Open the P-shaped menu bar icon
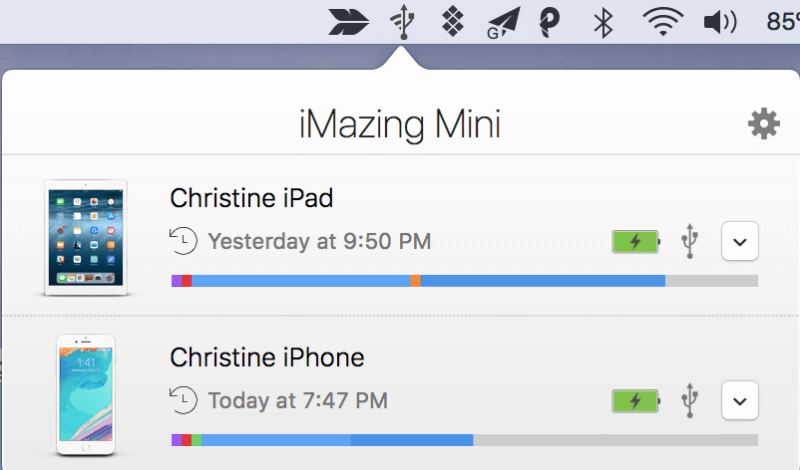This screenshot has width=800, height=470. click(549, 23)
